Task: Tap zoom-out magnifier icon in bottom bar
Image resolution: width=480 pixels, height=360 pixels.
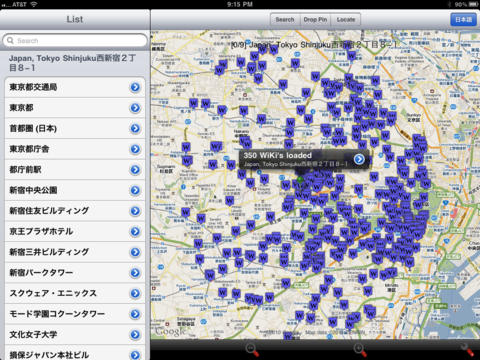Action: click(252, 350)
